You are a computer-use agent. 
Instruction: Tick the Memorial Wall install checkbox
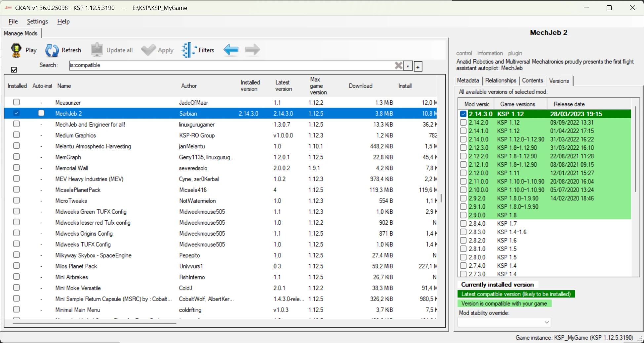point(16,168)
